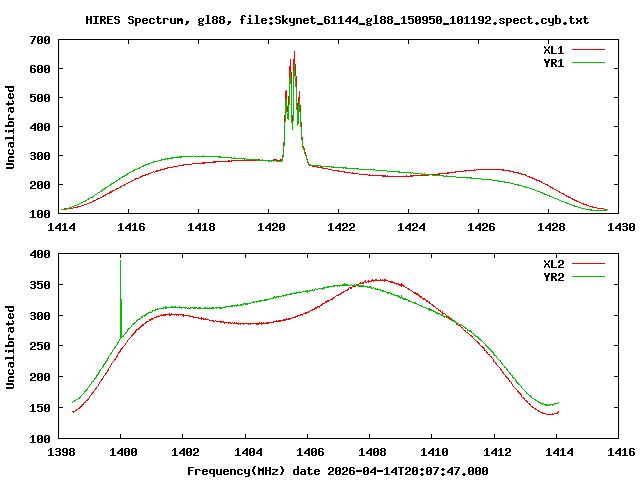Screen dimensions: 640x480
Task: Click the 1398 x-axis tick label
Action: coord(61,452)
